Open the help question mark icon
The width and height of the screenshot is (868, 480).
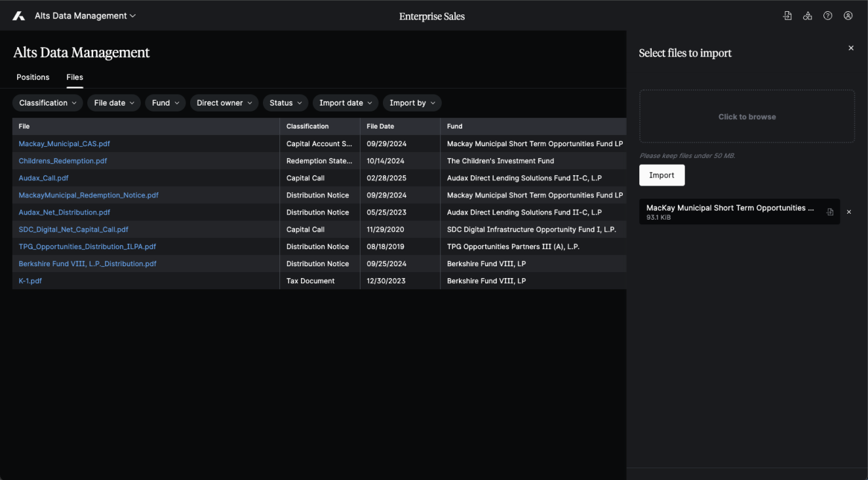[828, 16]
